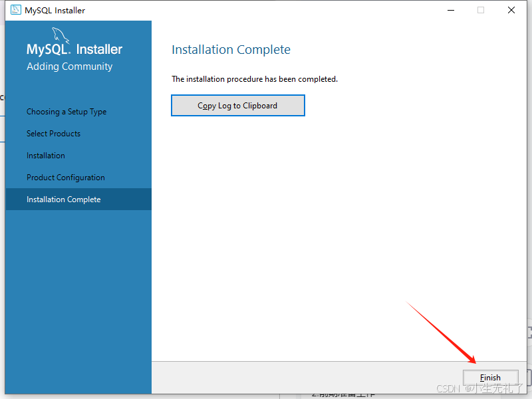Screen dimensions: 532x399
Task: Copy the log to clipboard
Action: coord(238,106)
